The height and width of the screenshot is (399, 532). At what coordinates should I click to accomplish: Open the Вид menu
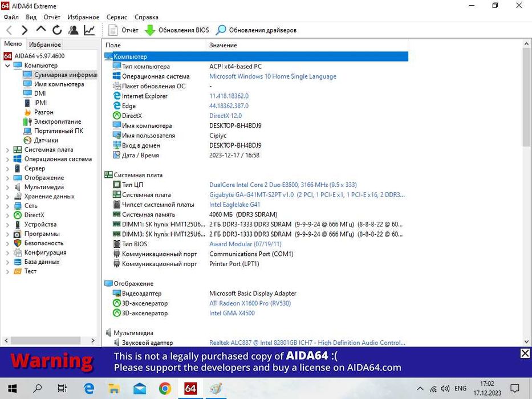(x=31, y=17)
